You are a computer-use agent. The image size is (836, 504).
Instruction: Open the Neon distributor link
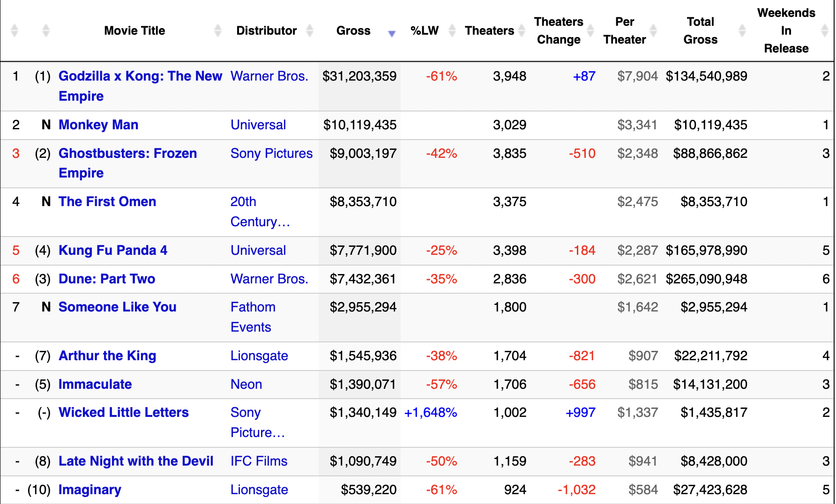point(246,384)
